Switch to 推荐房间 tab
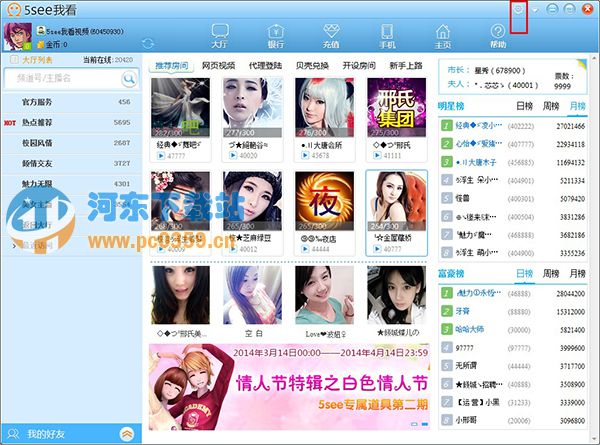This screenshot has height=445, width=600. pyautogui.click(x=171, y=66)
